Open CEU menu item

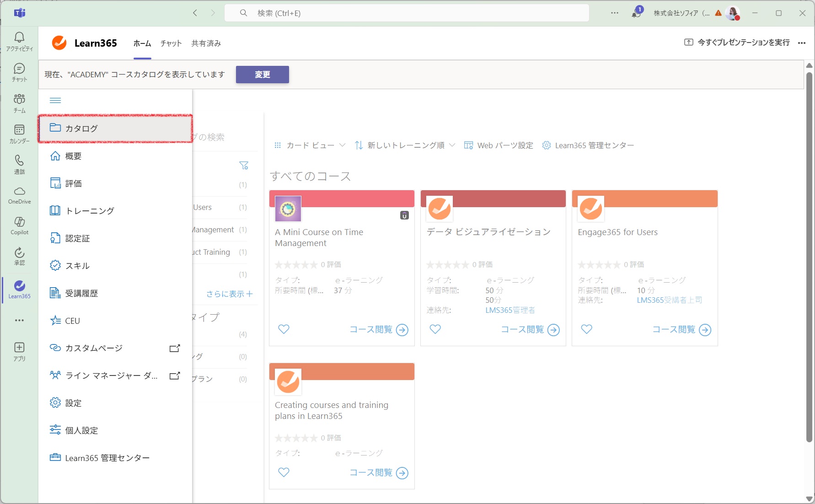pyautogui.click(x=115, y=321)
